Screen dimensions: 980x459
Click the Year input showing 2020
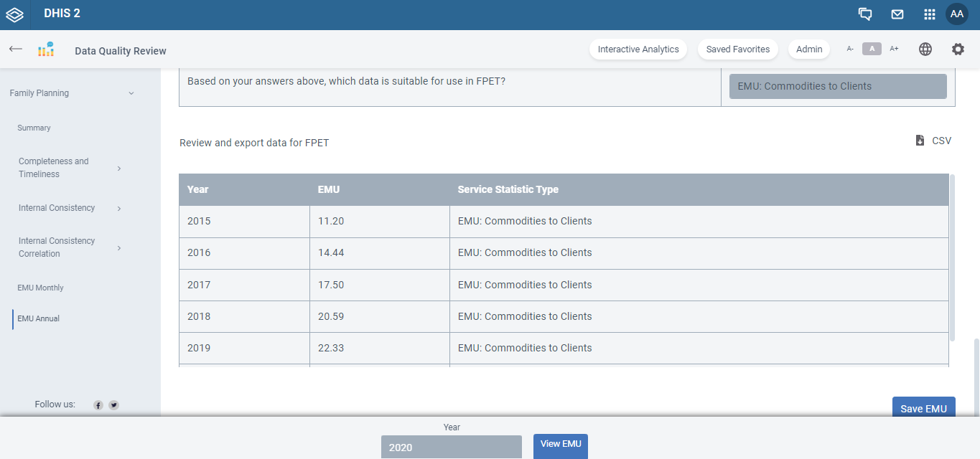[x=452, y=446]
